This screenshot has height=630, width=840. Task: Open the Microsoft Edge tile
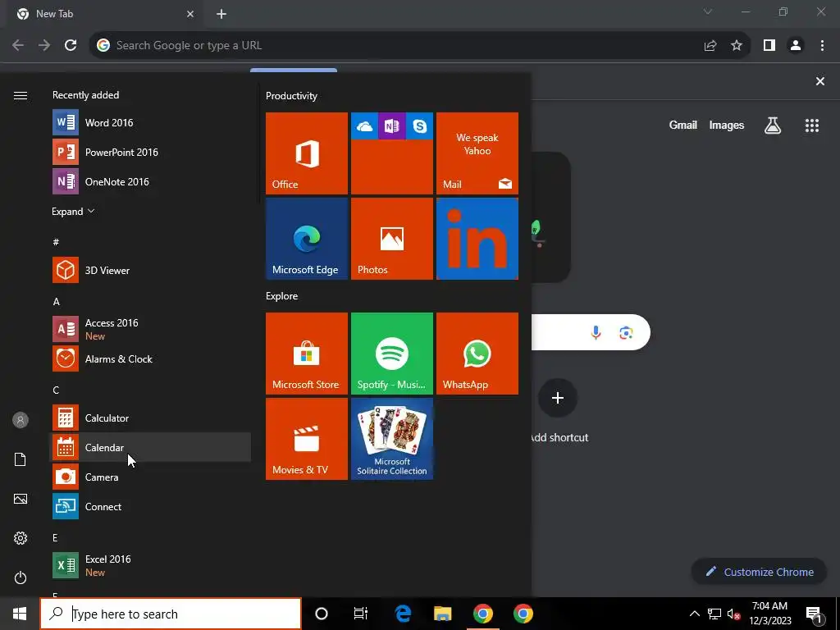click(x=307, y=239)
